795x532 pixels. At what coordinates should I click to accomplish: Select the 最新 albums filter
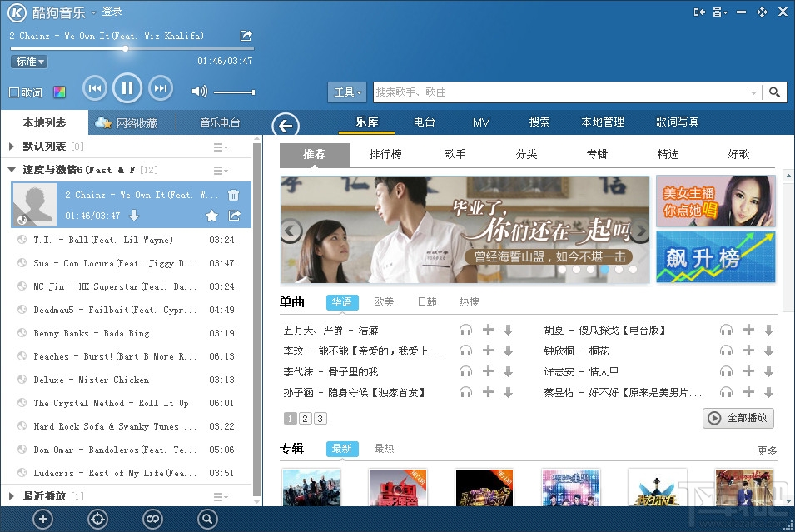[342, 449]
